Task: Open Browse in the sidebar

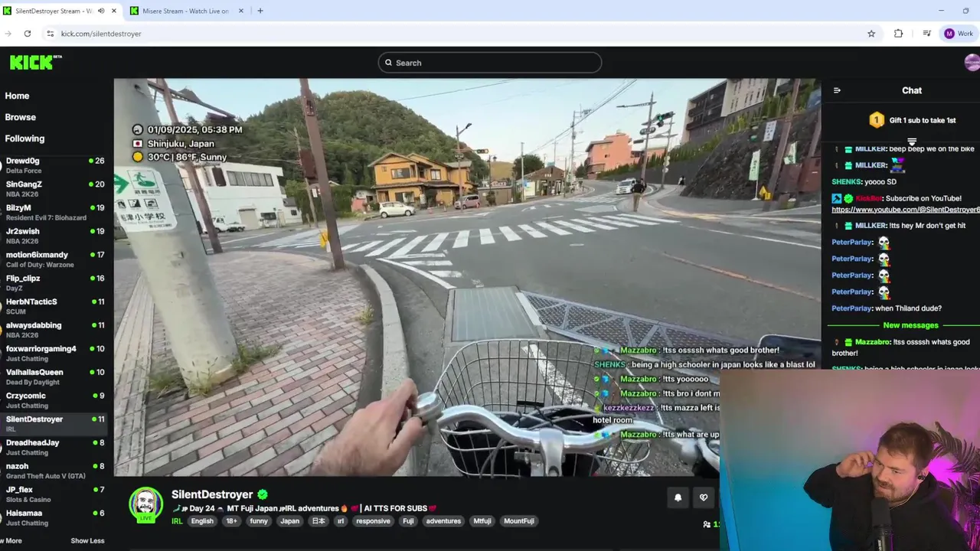Action: [21, 117]
